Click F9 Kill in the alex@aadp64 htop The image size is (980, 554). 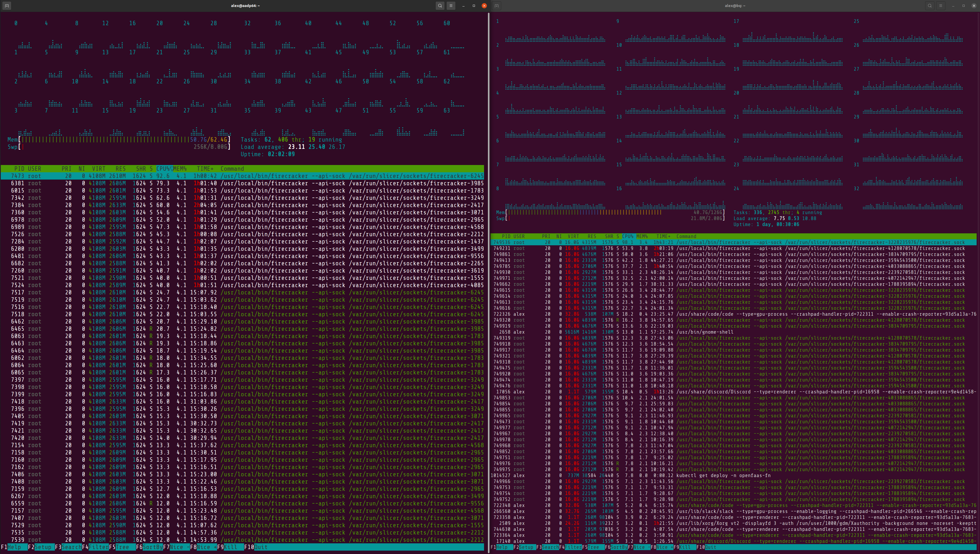(230, 547)
